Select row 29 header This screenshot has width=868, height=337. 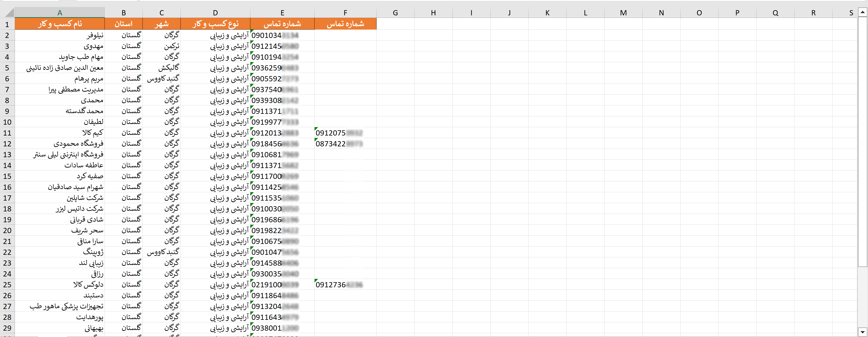7,328
